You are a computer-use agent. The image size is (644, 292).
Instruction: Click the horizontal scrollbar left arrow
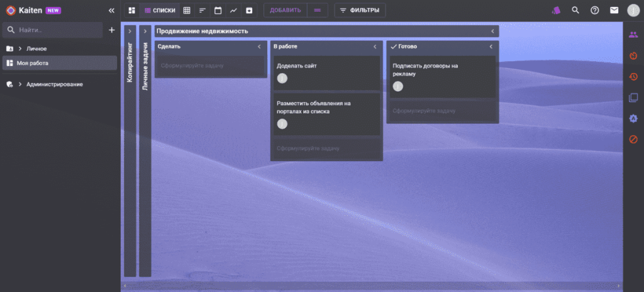[x=125, y=286]
